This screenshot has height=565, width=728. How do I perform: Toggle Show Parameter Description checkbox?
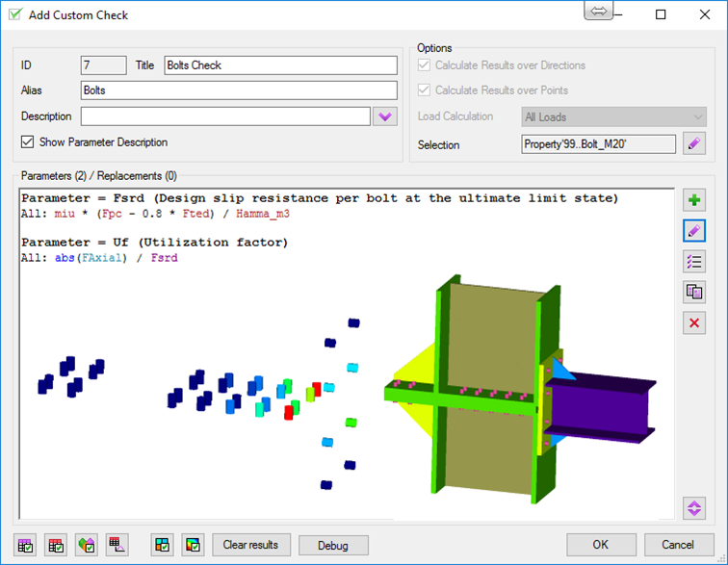[x=27, y=142]
